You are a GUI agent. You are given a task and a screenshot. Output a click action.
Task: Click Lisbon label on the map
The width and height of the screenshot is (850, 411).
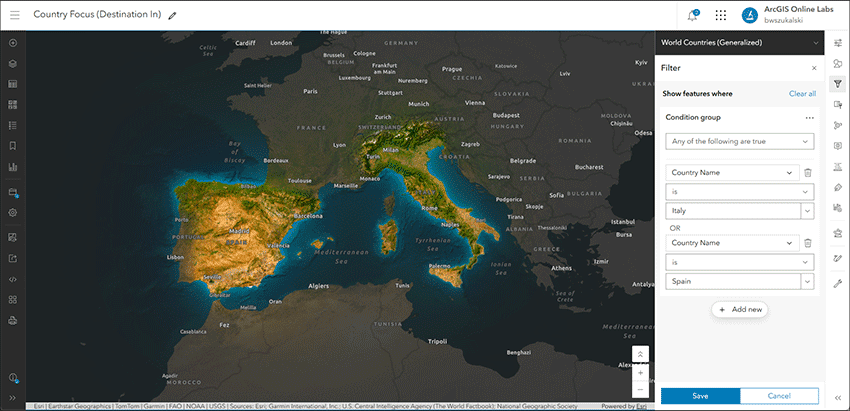click(x=176, y=257)
